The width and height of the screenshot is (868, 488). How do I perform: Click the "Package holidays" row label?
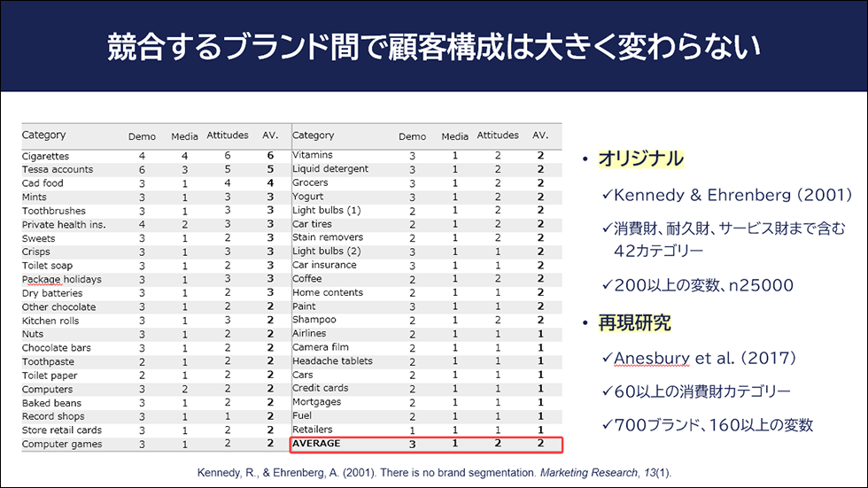tap(62, 279)
